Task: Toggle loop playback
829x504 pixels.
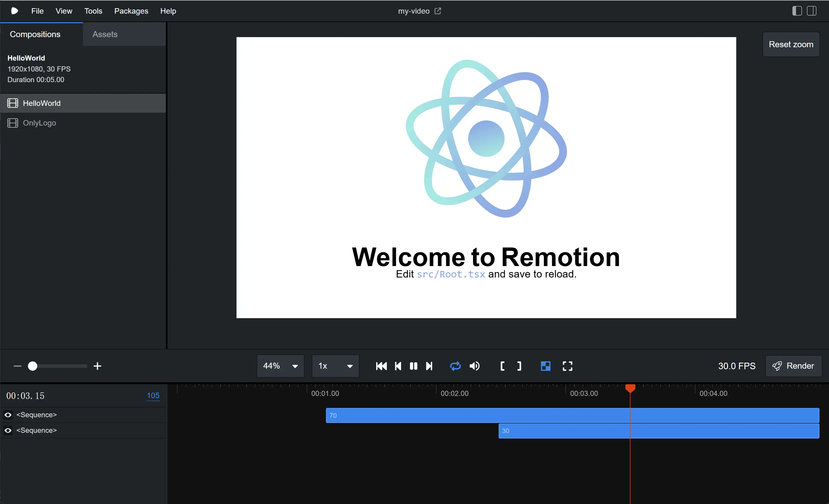Action: click(455, 366)
